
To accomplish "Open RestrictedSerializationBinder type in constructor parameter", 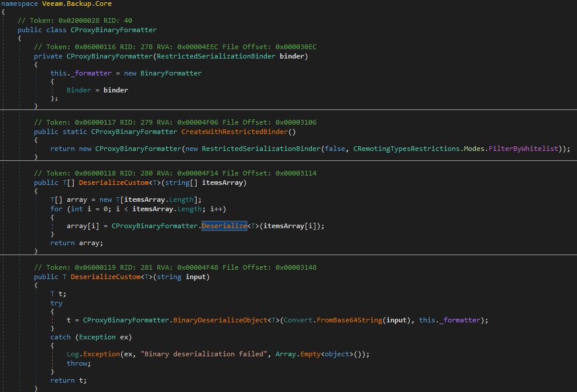I will (216, 56).
